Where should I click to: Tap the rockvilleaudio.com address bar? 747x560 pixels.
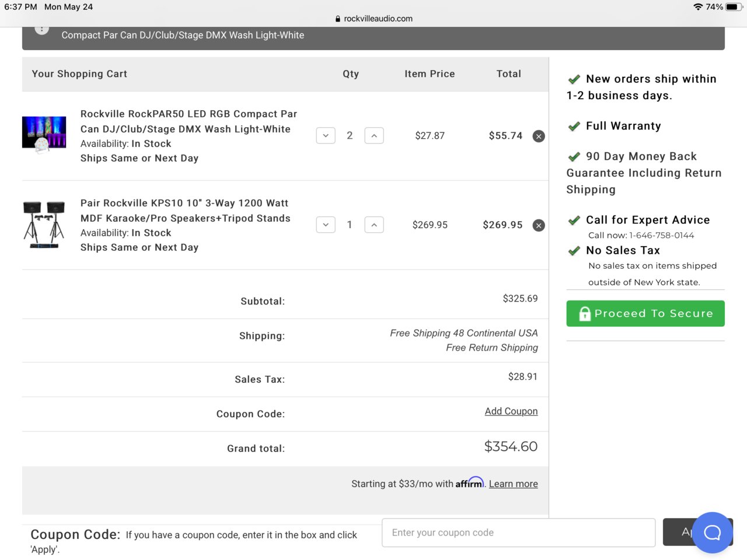pyautogui.click(x=373, y=19)
